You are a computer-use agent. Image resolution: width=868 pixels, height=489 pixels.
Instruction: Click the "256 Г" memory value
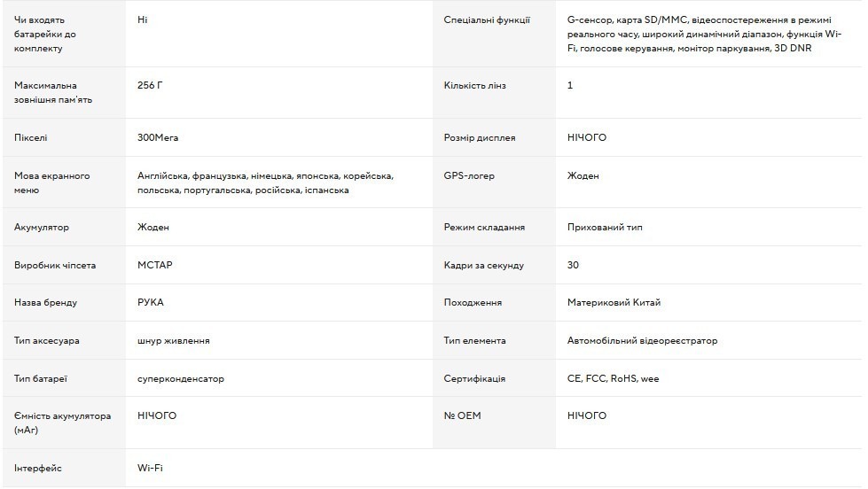coord(150,85)
